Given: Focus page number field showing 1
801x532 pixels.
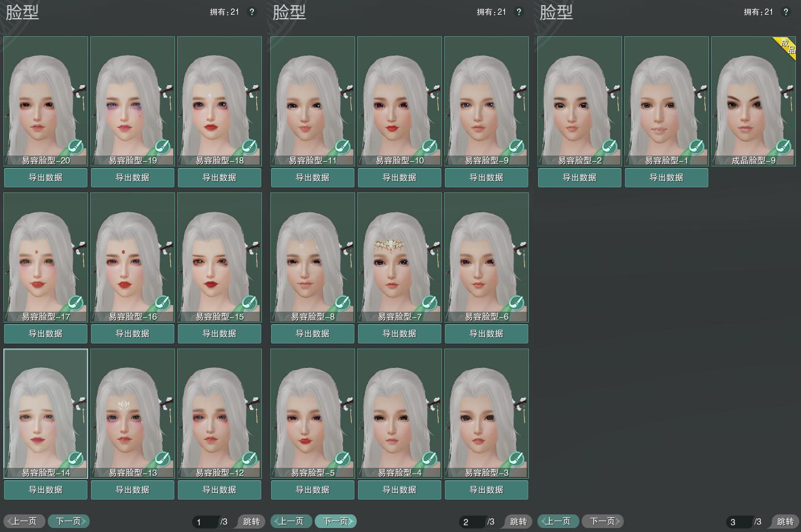Looking at the screenshot, I should click(x=205, y=522).
